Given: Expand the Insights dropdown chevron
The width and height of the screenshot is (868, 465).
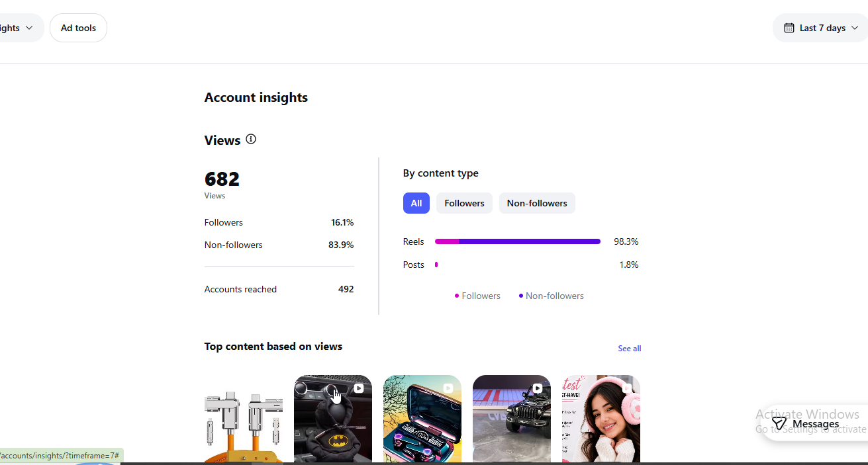Looking at the screenshot, I should point(29,28).
